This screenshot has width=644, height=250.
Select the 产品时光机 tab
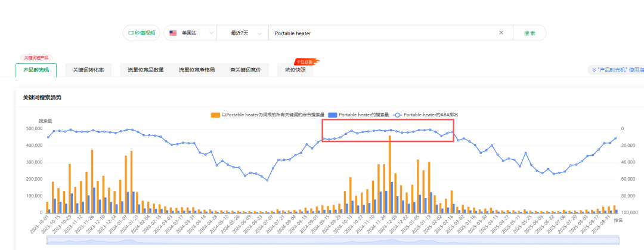click(x=36, y=70)
